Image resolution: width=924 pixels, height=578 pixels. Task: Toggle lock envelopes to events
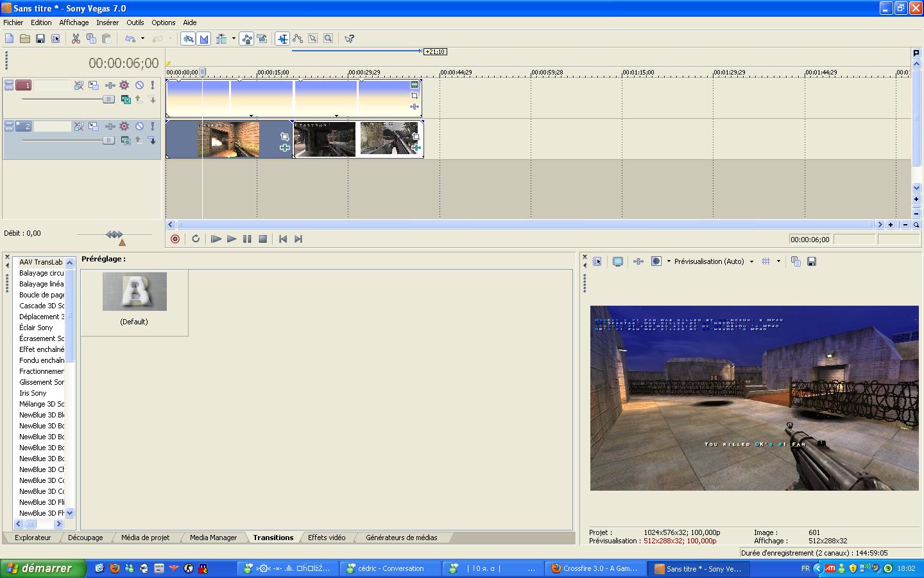(x=247, y=39)
